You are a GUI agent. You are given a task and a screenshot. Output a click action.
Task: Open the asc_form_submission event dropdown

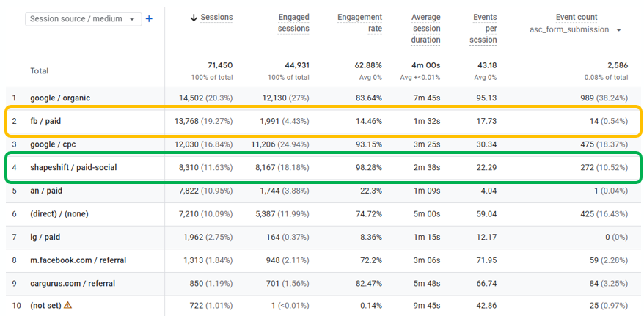click(575, 29)
